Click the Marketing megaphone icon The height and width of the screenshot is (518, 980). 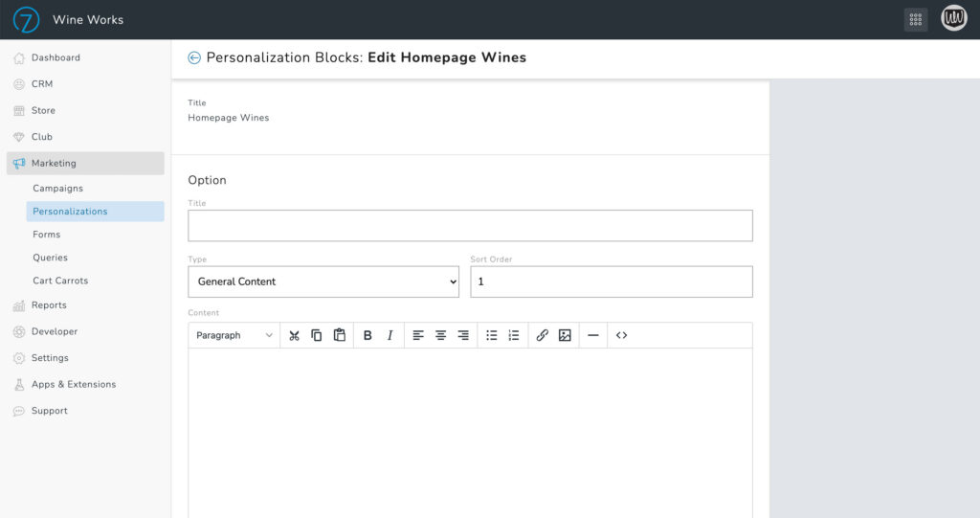19,164
